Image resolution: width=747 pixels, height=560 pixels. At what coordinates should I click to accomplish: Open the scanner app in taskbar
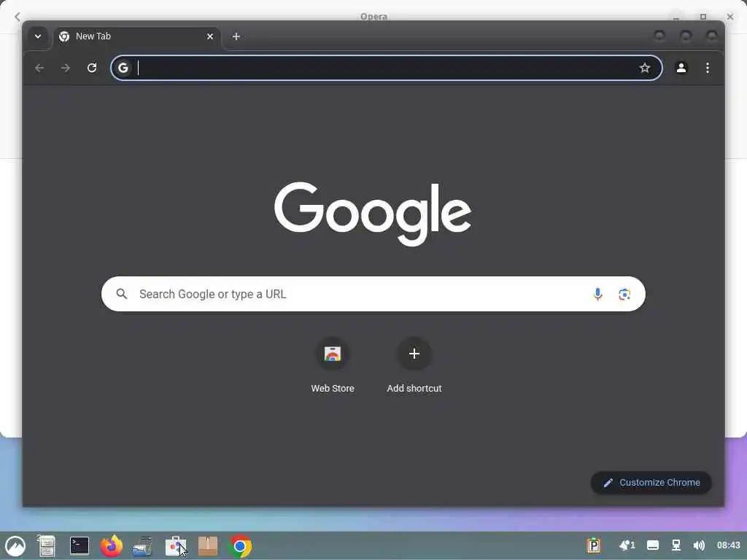tap(143, 545)
